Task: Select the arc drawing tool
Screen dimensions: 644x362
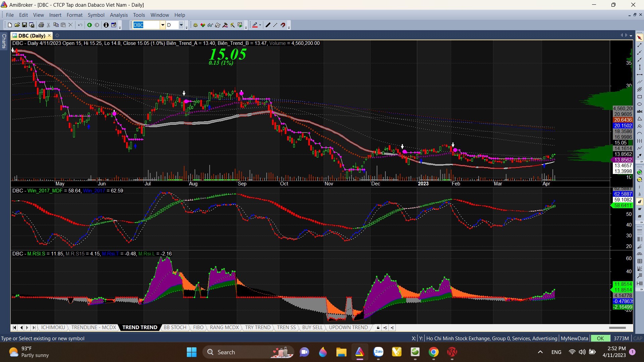Action: [639, 133]
